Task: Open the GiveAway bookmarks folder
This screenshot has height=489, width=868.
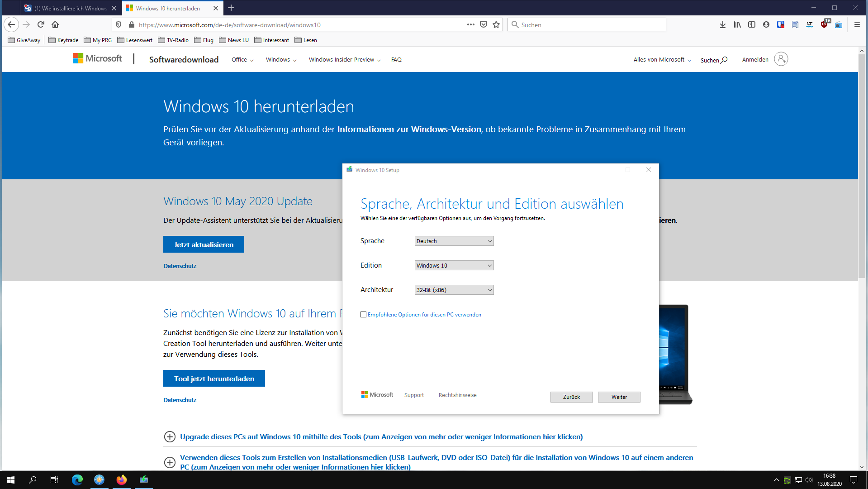Action: [24, 40]
